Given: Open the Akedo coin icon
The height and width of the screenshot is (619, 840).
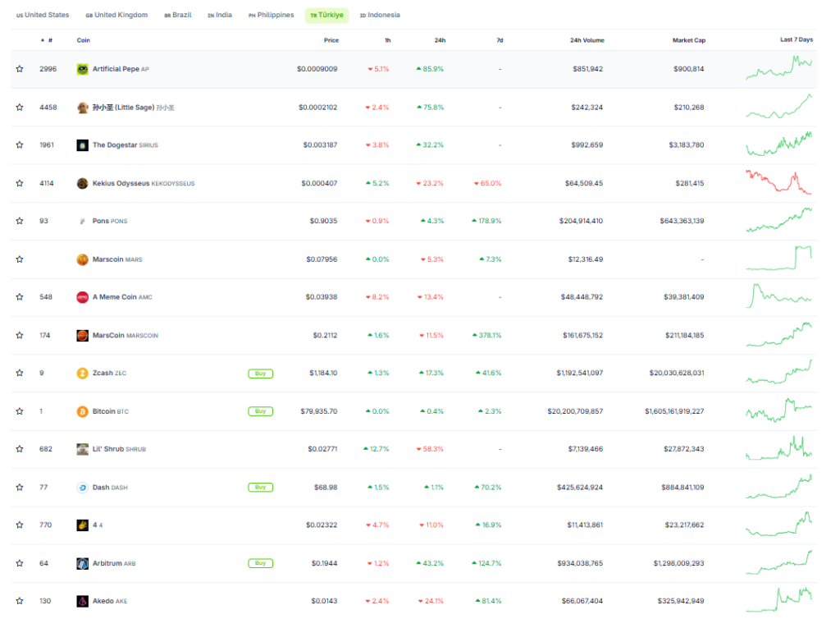Looking at the screenshot, I should point(83,601).
